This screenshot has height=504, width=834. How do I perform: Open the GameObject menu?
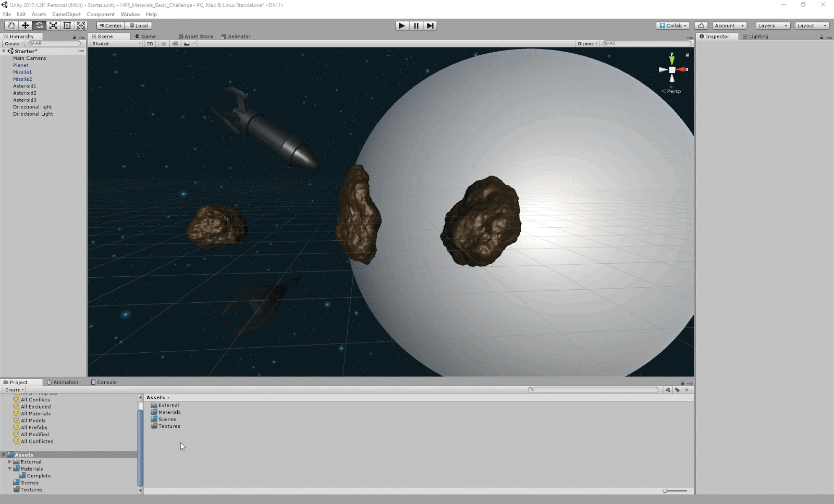pos(66,14)
